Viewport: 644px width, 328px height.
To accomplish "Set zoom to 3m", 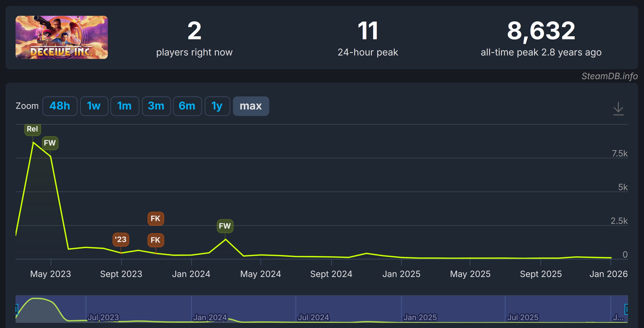I will click(x=156, y=106).
